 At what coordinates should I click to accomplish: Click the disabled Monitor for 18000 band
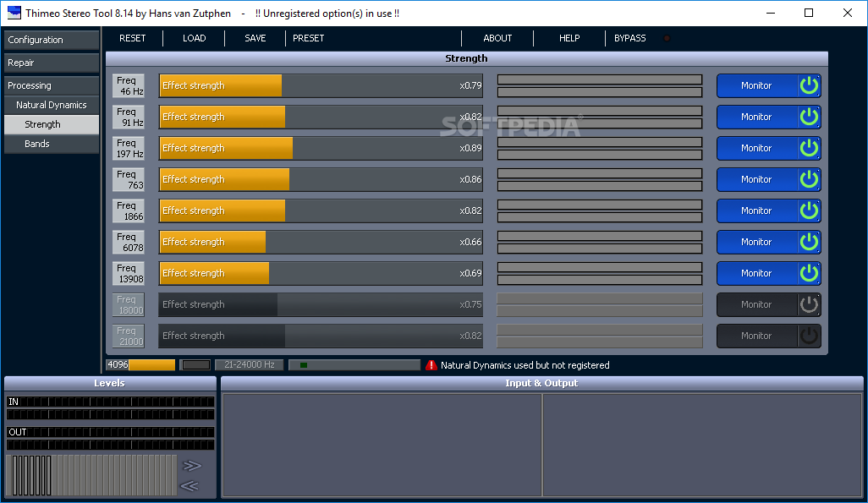(x=756, y=304)
